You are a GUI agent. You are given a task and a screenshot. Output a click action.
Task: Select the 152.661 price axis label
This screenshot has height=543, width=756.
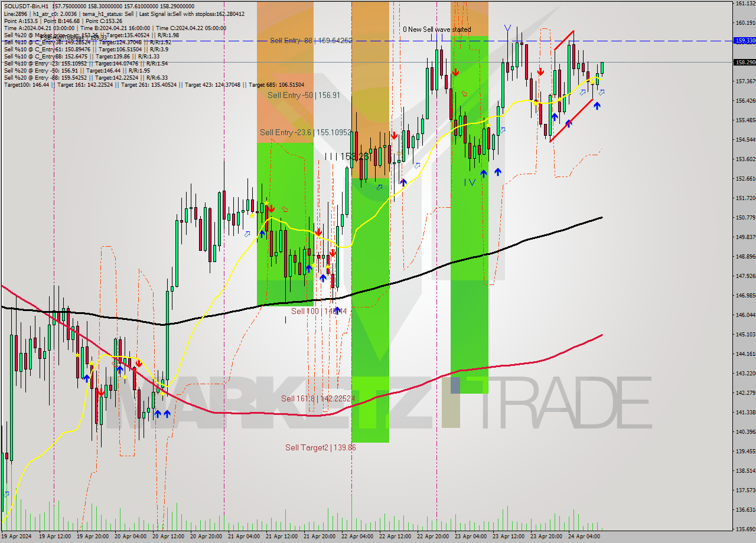pos(745,178)
